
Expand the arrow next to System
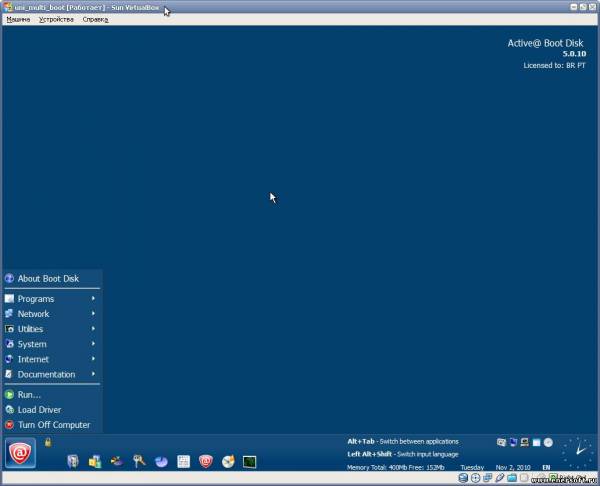(x=93, y=343)
